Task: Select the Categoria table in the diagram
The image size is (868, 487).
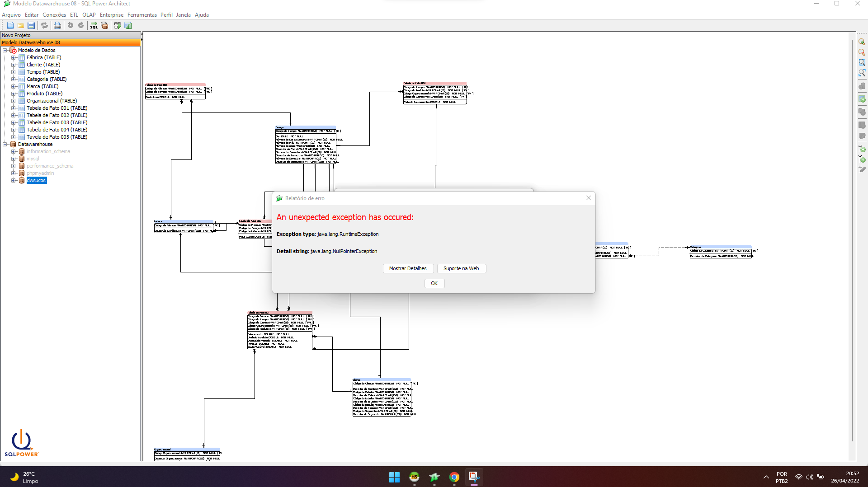Action: [721, 252]
